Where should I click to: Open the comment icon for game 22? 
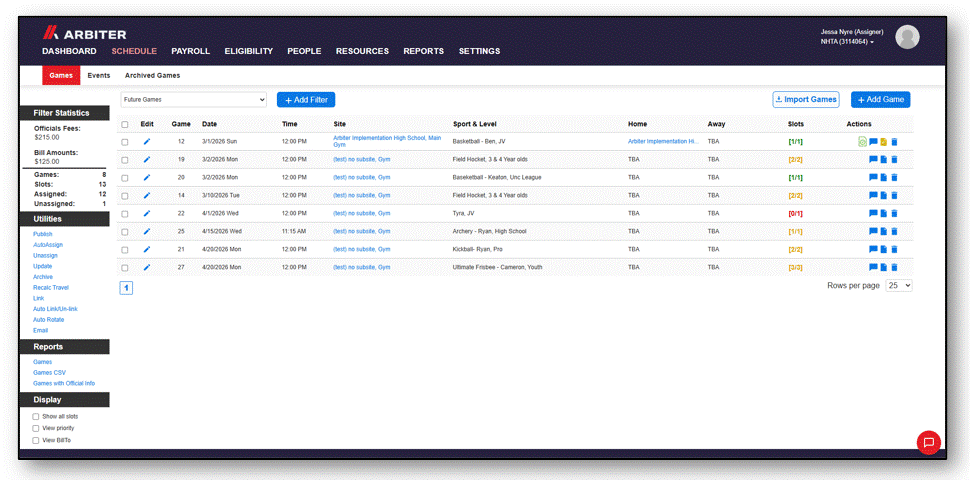[873, 213]
